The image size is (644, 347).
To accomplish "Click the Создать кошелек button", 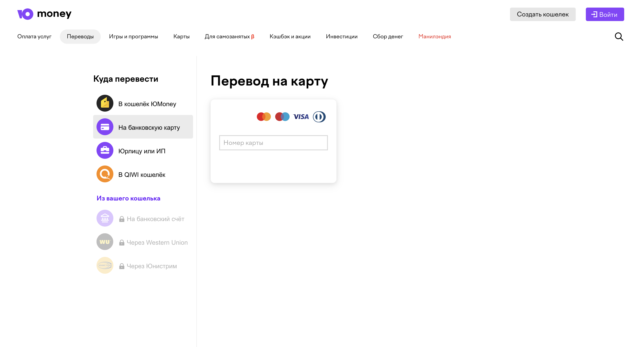I will tap(543, 15).
